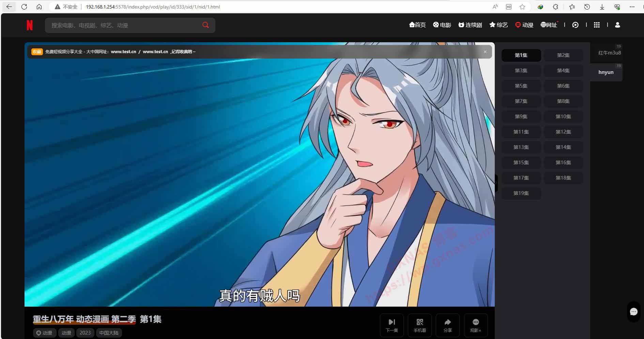
Task: Click the 分享 share icon
Action: tap(447, 325)
